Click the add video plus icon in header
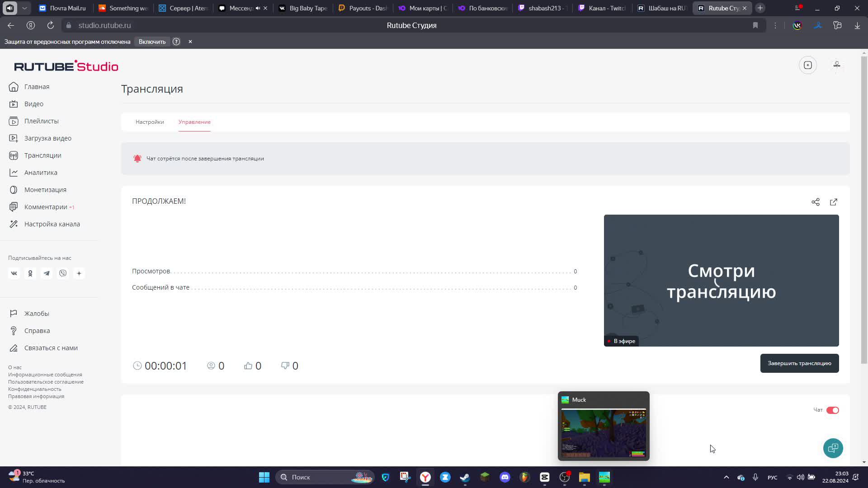 [808, 65]
